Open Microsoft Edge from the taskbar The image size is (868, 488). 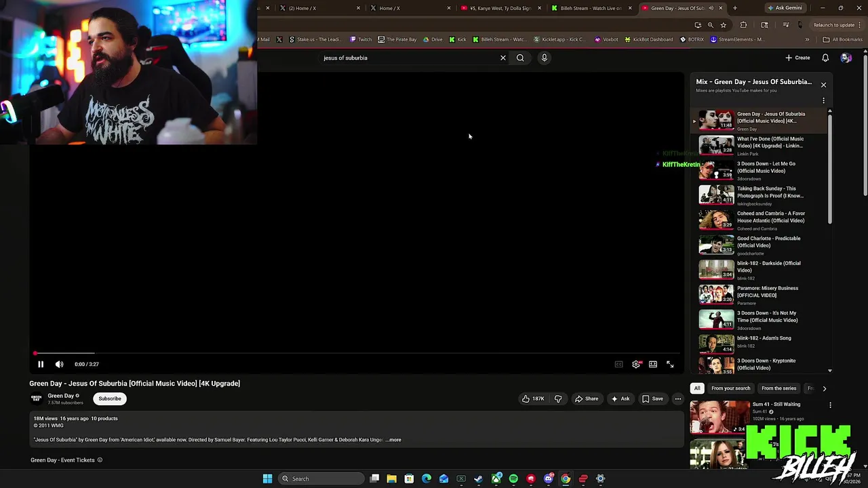(427, 479)
